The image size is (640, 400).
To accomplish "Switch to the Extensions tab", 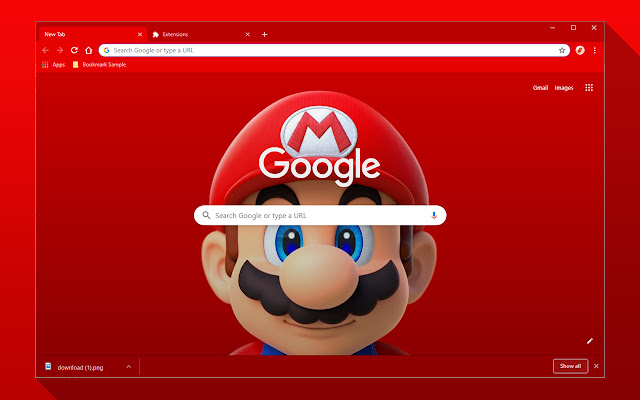I will point(201,34).
